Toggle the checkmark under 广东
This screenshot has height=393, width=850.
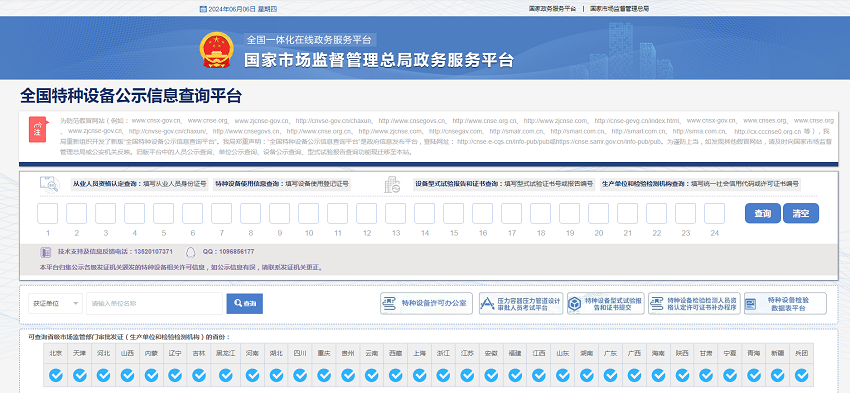point(610,375)
